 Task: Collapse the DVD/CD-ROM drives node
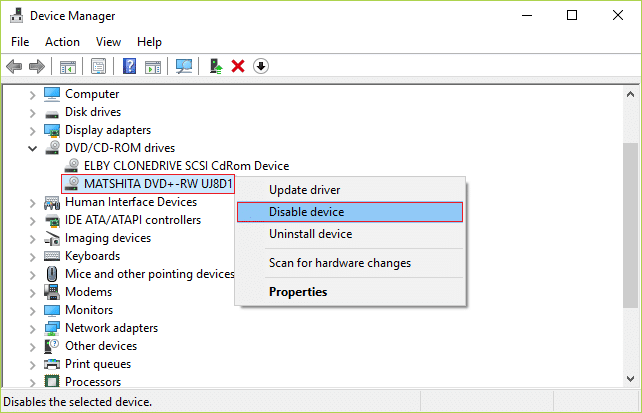tap(32, 148)
